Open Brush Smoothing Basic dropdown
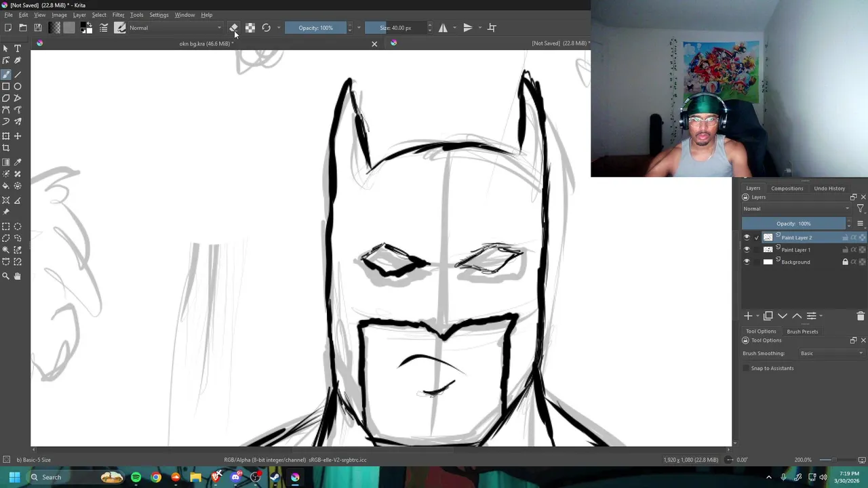Viewport: 868px width, 488px height. [x=832, y=353]
